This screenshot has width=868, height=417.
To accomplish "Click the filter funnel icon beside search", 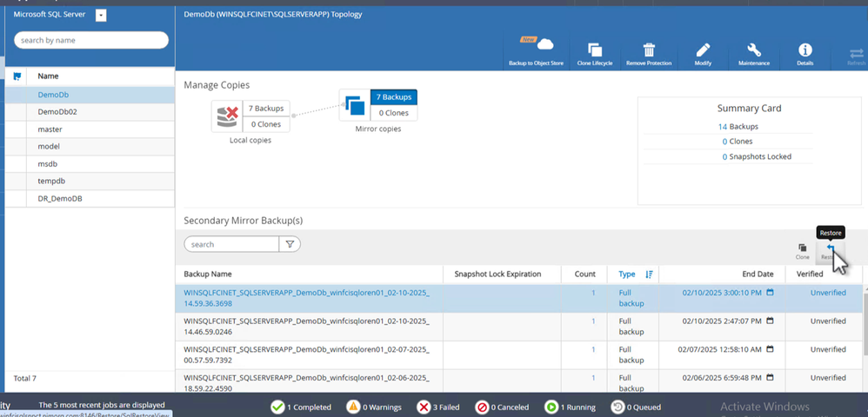I will coord(290,245).
